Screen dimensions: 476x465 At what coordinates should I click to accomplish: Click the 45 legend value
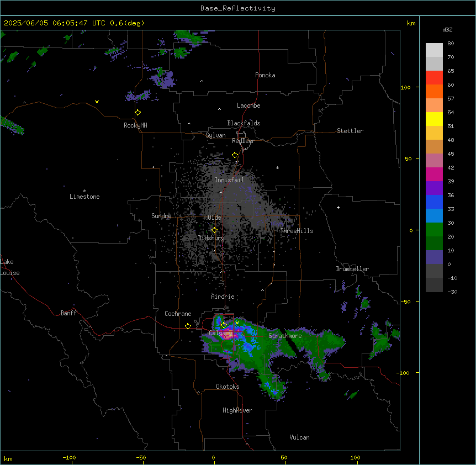[451, 154]
